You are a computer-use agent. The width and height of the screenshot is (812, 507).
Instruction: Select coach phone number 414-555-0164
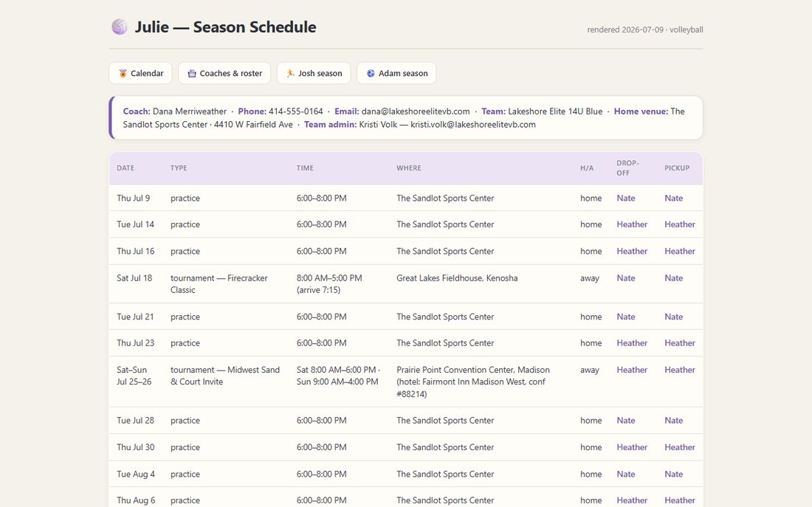point(296,111)
